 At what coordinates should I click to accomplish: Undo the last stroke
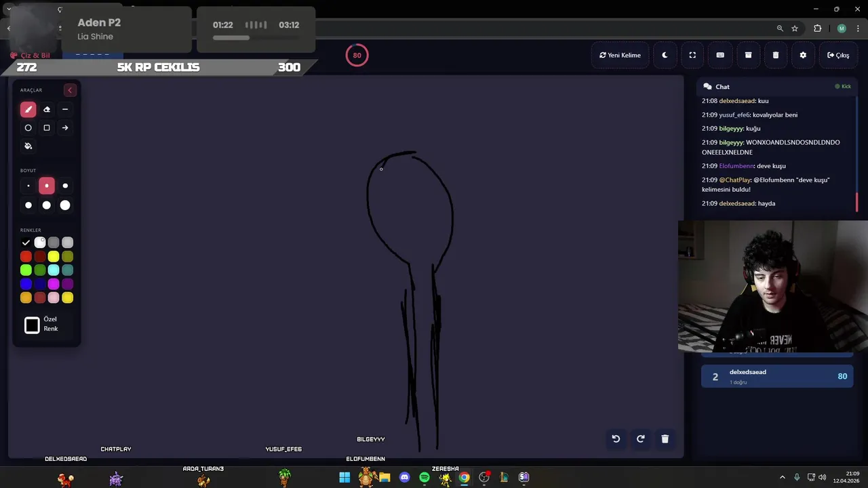pos(616,439)
